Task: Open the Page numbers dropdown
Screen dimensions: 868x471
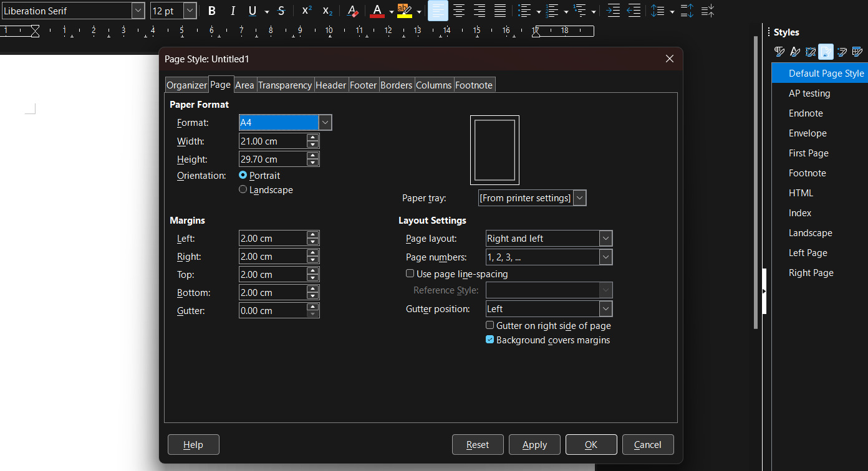Action: click(x=605, y=257)
